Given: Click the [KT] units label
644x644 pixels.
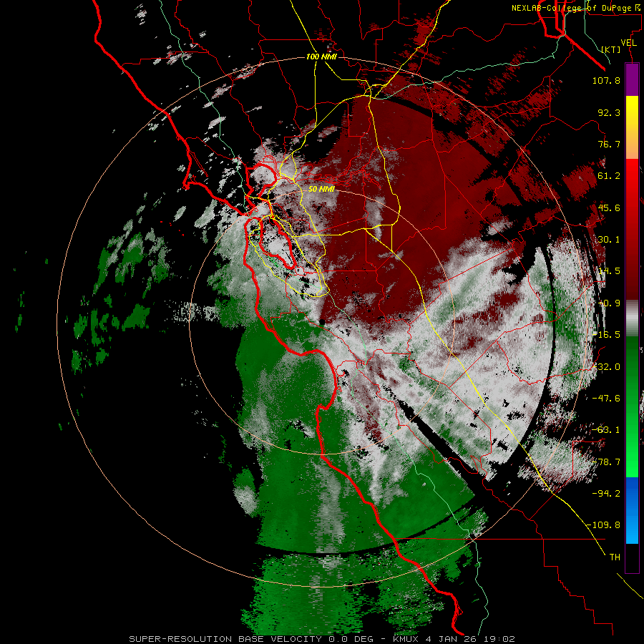Looking at the screenshot, I should [x=611, y=49].
